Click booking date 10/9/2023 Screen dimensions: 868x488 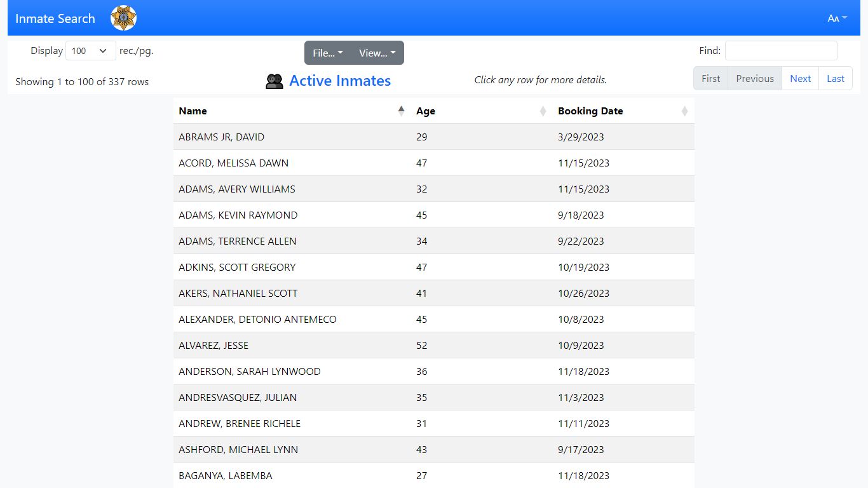(x=581, y=345)
